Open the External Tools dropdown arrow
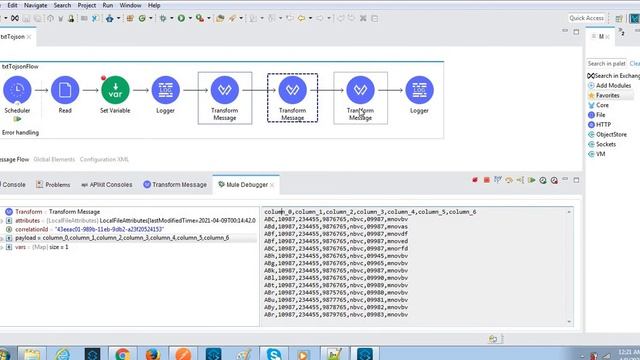Viewport: 640px width, 360px height. [208, 18]
